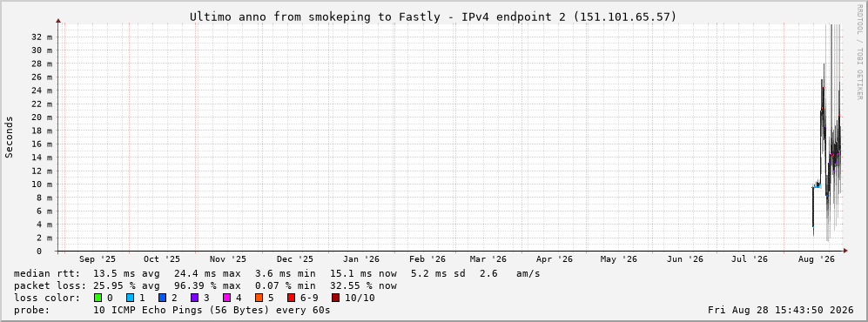Click the purple loss color 3 swatch

tap(195, 298)
